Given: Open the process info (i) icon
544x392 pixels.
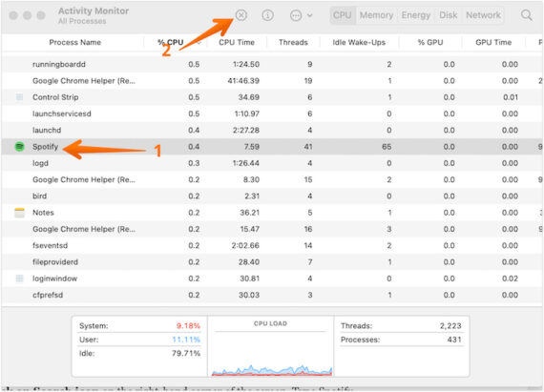Looking at the screenshot, I should pyautogui.click(x=267, y=15).
